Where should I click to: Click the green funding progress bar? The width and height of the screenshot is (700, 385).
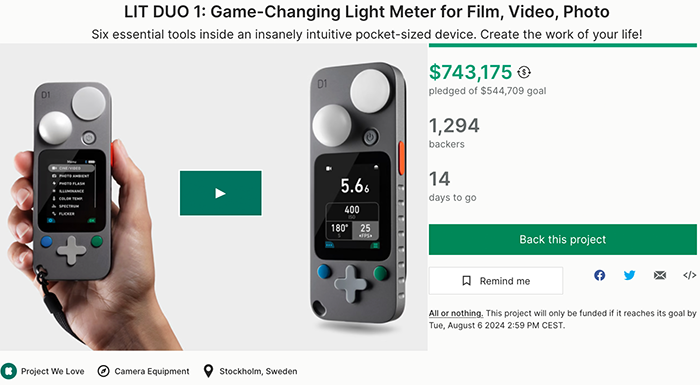pos(562,45)
